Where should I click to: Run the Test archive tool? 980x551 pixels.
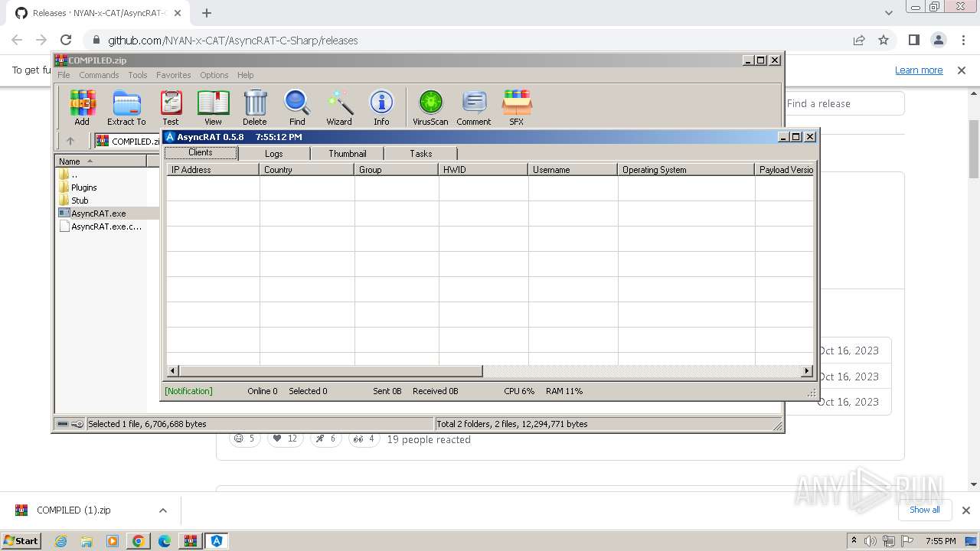(x=171, y=107)
